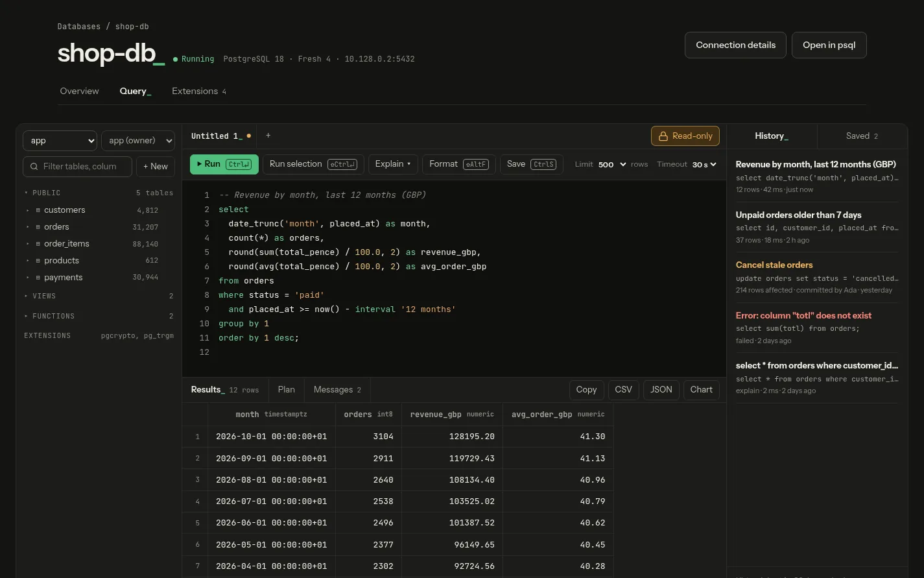
Task: Toggle the Read-only mode
Action: tap(685, 136)
